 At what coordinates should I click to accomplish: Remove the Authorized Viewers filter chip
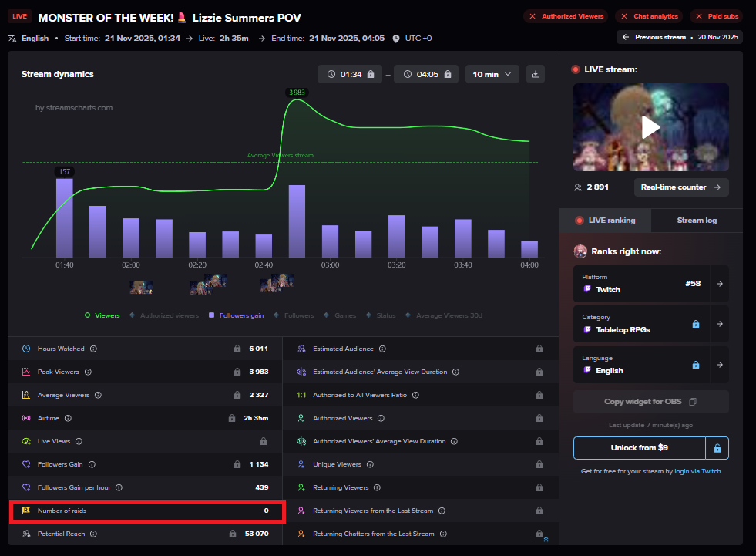pyautogui.click(x=533, y=16)
